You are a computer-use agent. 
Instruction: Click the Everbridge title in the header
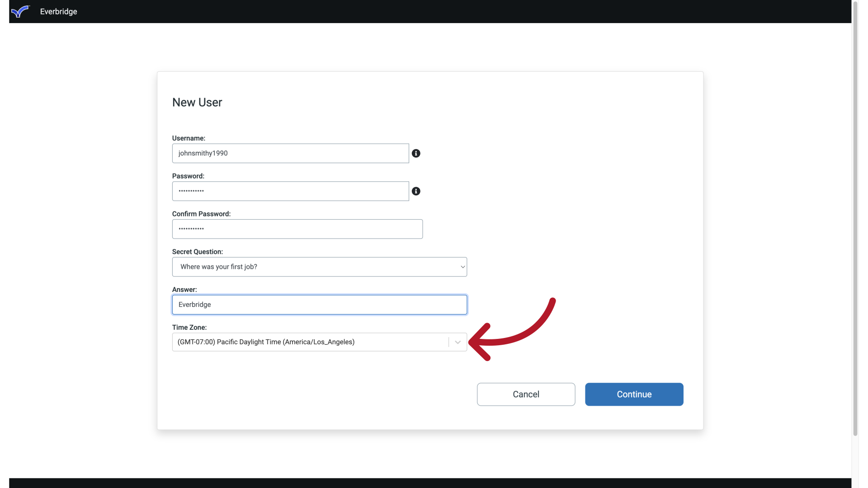pyautogui.click(x=58, y=11)
